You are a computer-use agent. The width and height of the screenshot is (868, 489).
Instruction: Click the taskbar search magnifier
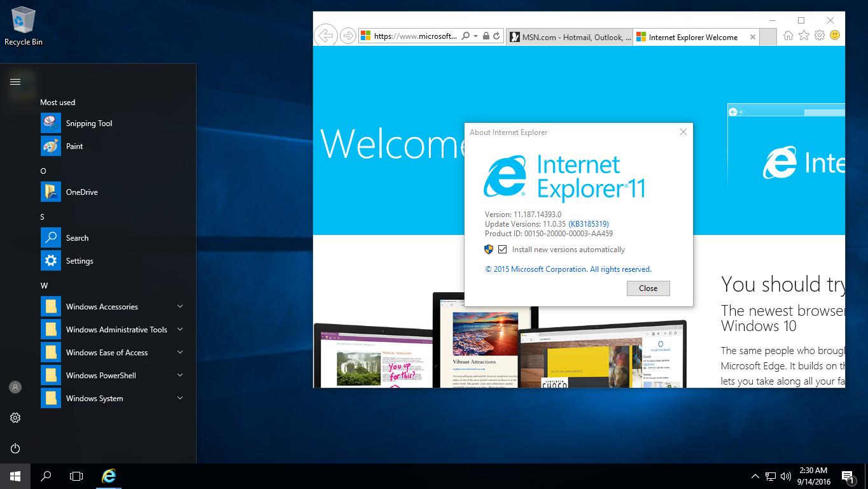point(46,476)
